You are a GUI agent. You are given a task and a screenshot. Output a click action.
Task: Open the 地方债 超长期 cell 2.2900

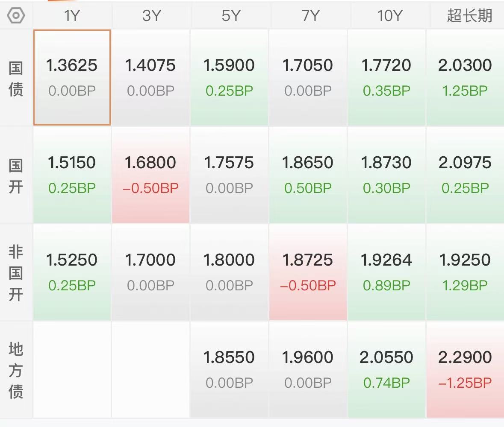[465, 369]
